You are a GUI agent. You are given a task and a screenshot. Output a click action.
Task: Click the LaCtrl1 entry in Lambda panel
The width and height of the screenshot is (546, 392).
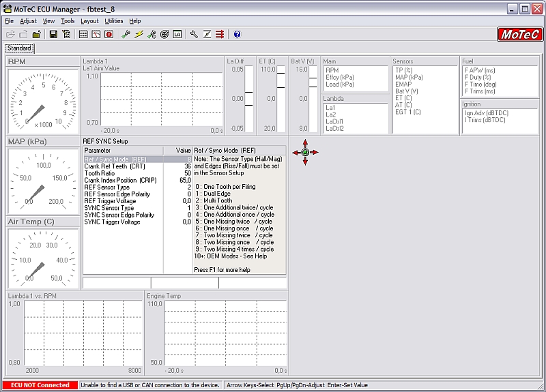[x=334, y=121]
